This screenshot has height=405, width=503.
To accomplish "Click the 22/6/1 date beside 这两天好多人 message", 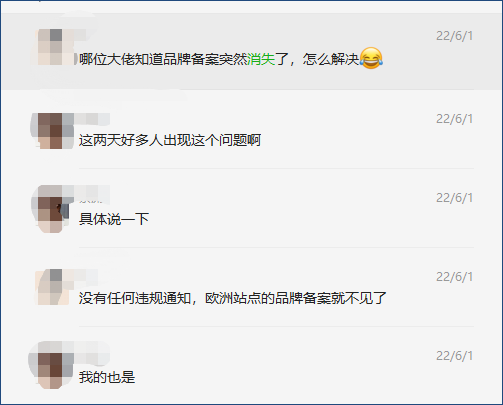I will [x=454, y=119].
